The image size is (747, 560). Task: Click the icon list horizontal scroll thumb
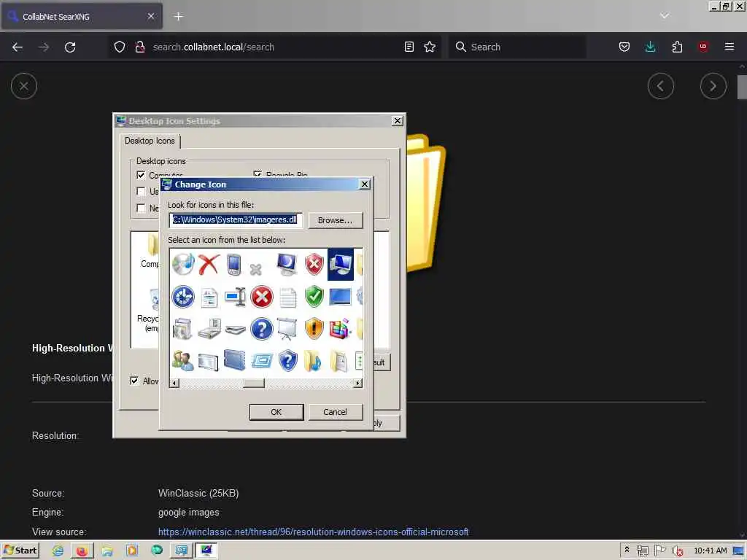coord(254,383)
